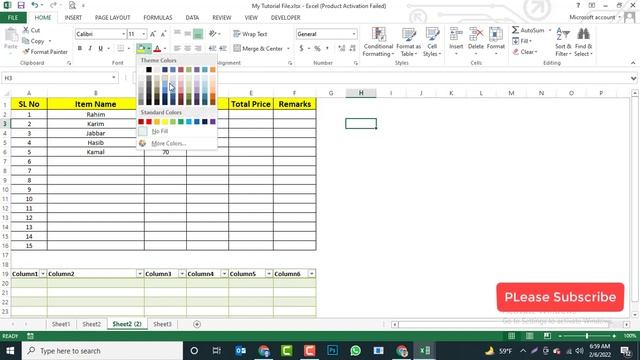640x360 pixels.
Task: Click the Clear eraser icon
Action: [x=516, y=52]
